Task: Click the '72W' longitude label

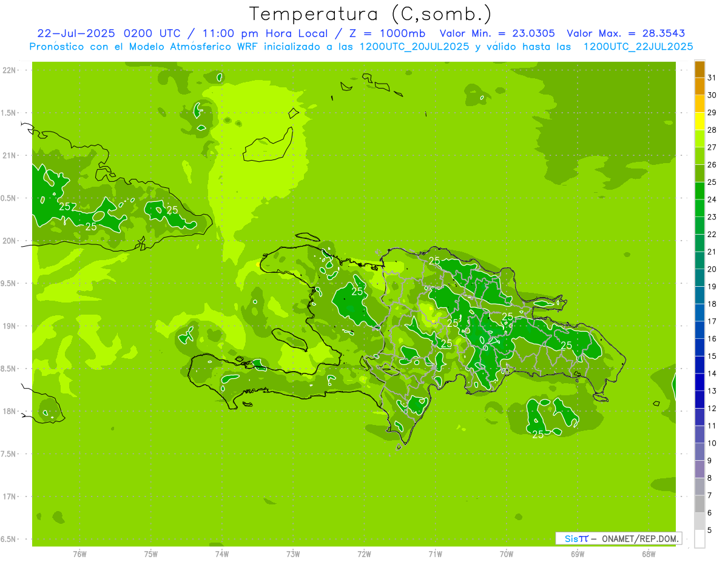Action: 364,554
